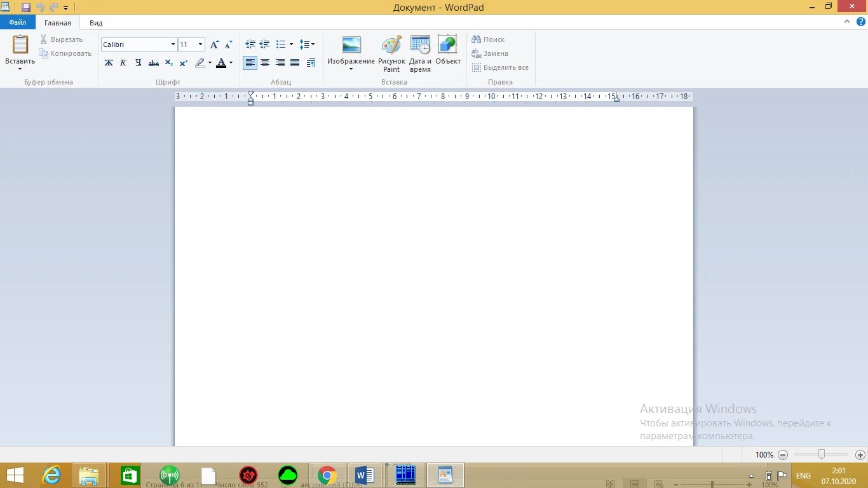The height and width of the screenshot is (488, 868).
Task: Open highlight color dropdown arrow
Action: tap(210, 63)
